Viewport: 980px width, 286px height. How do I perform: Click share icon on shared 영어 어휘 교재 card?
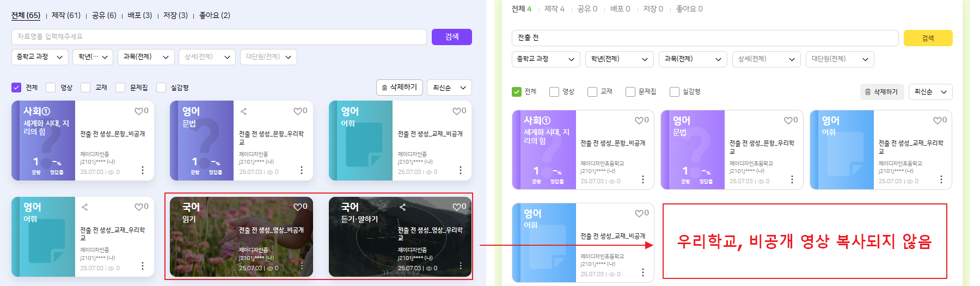click(84, 207)
